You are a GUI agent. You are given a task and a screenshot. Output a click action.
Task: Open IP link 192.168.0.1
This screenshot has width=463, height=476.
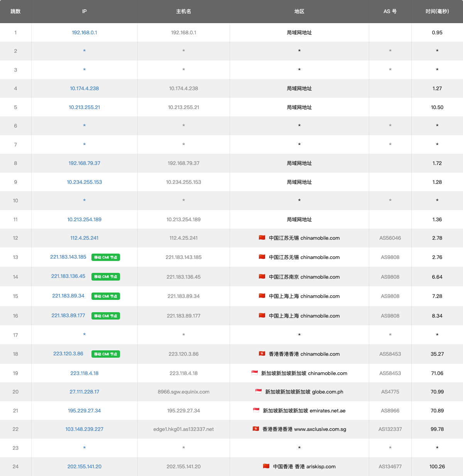[x=84, y=32]
